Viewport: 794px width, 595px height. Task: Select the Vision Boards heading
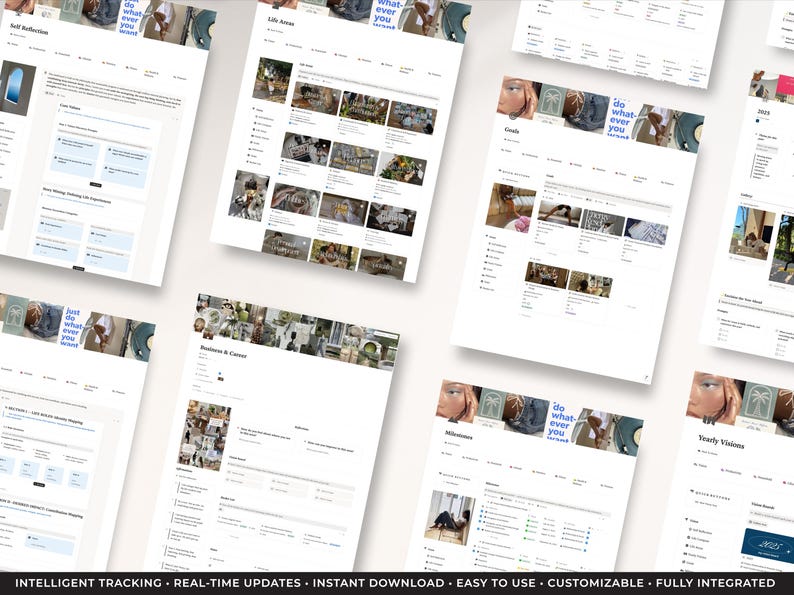764,505
